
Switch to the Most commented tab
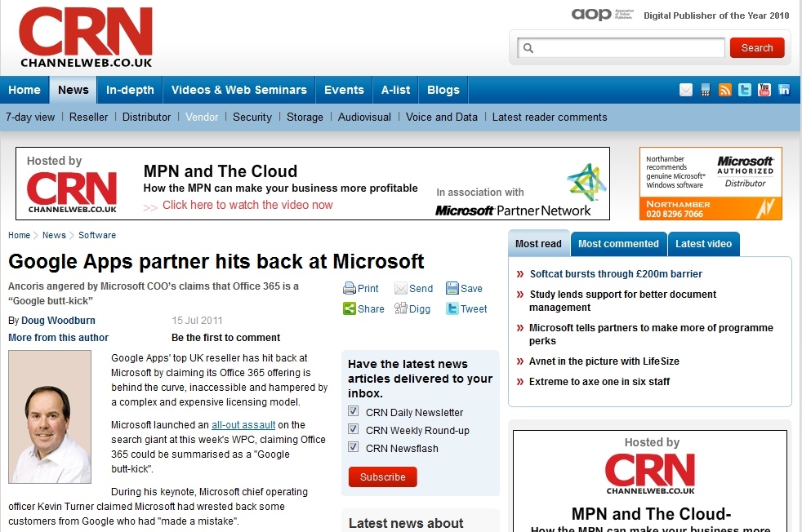(618, 244)
